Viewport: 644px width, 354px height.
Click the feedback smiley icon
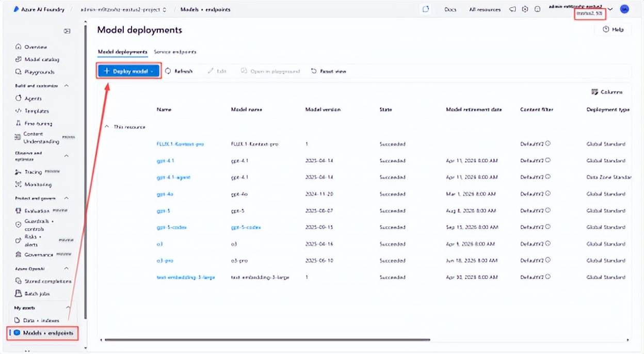click(537, 9)
